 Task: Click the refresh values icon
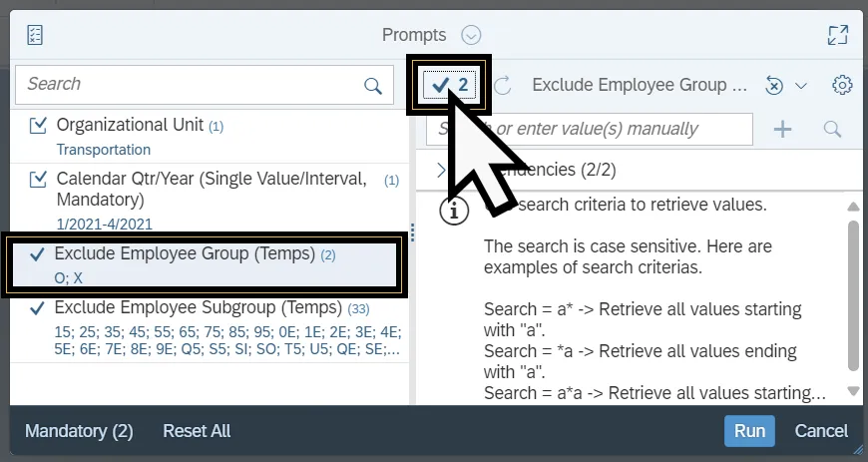tap(503, 86)
